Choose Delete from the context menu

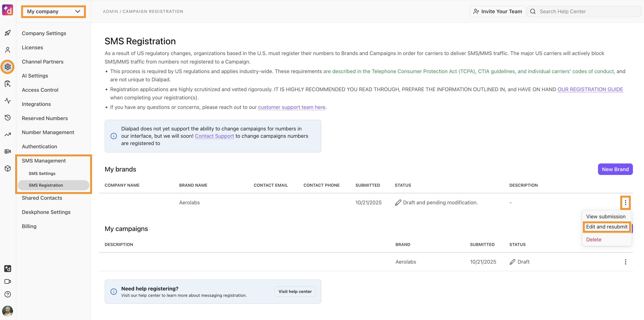(594, 239)
